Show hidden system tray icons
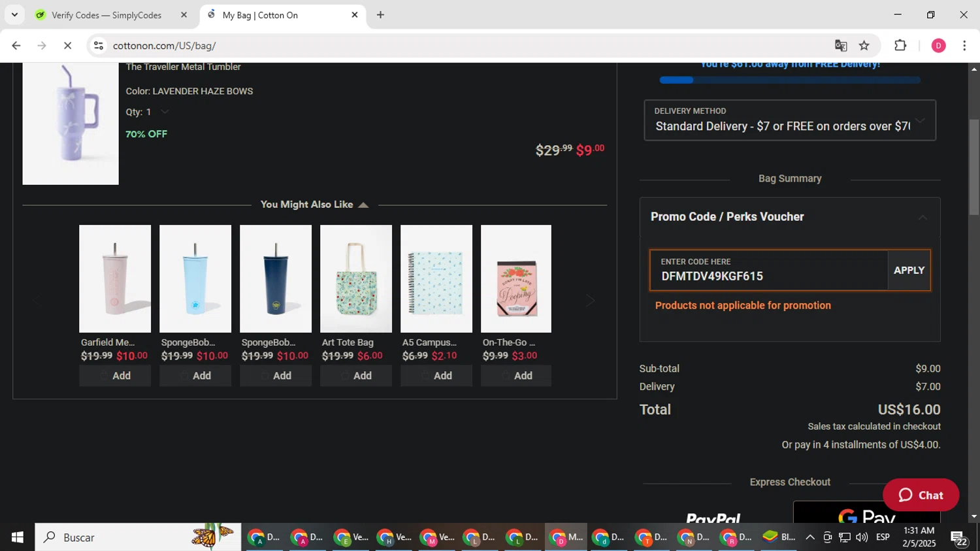The width and height of the screenshot is (980, 551). coord(810,537)
